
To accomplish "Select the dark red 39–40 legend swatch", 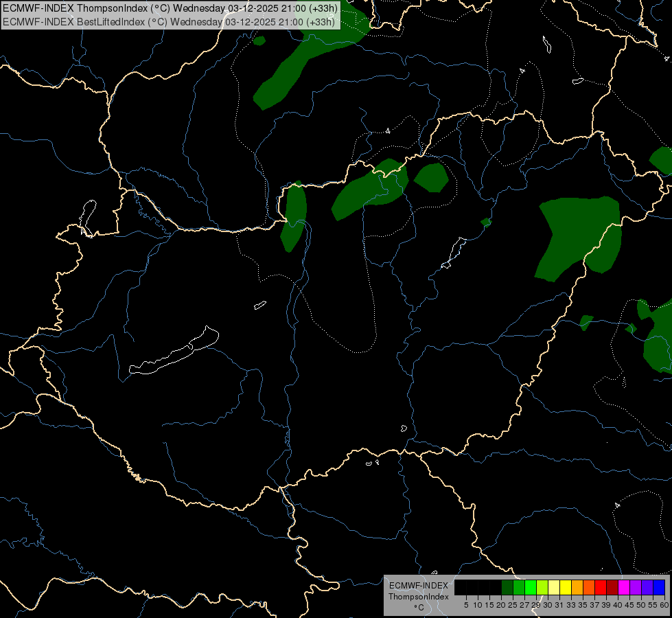I will pyautogui.click(x=612, y=587).
